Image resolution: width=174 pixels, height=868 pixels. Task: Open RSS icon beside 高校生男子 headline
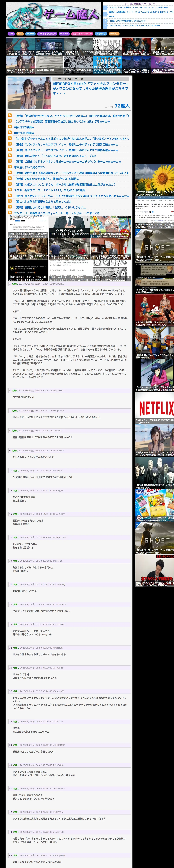click(10, 173)
